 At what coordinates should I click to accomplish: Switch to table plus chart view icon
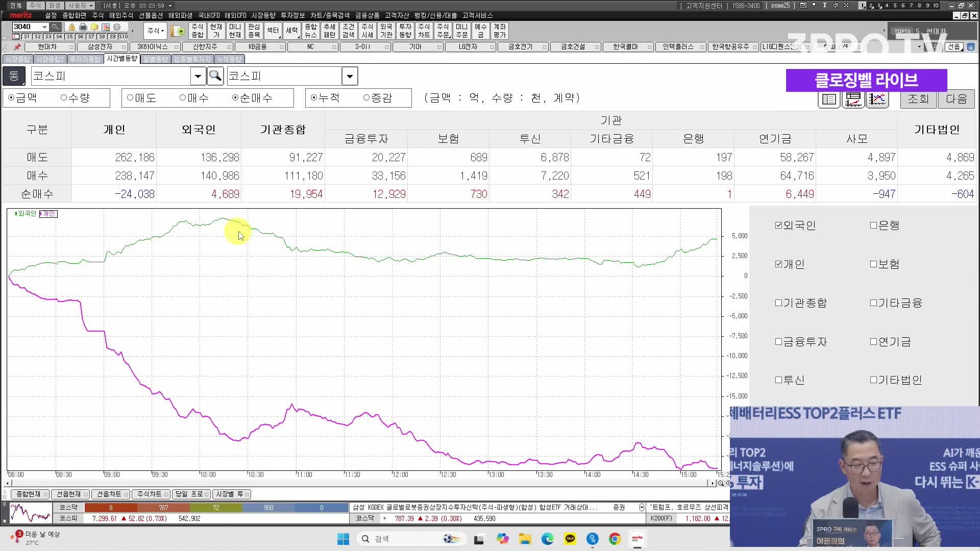tap(853, 99)
